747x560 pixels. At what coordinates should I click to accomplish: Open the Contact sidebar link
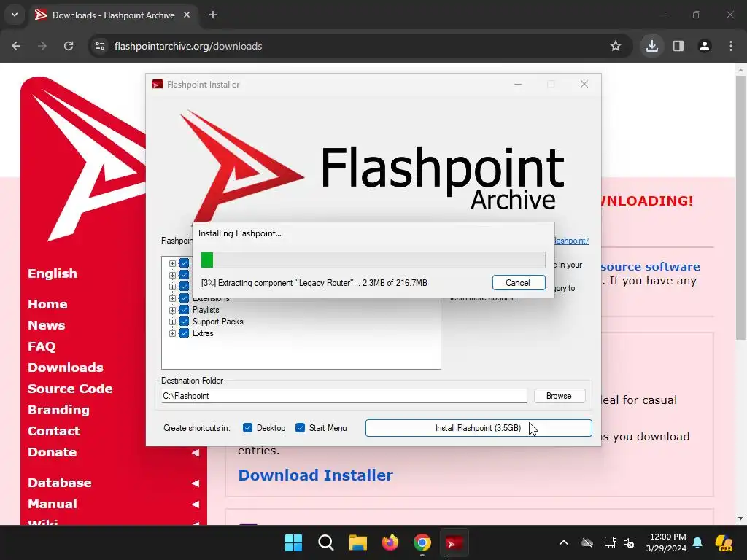point(54,431)
